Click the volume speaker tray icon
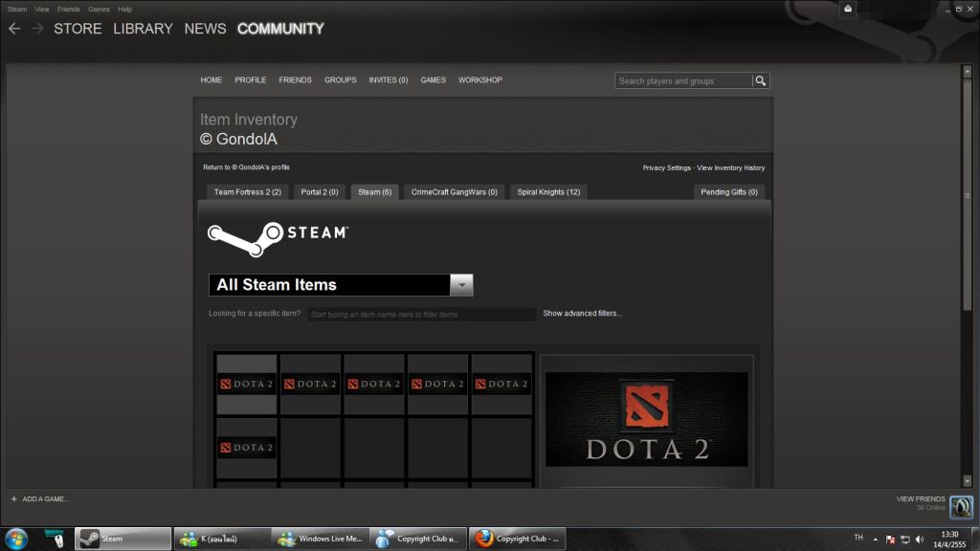The height and width of the screenshot is (551, 980). tap(919, 539)
